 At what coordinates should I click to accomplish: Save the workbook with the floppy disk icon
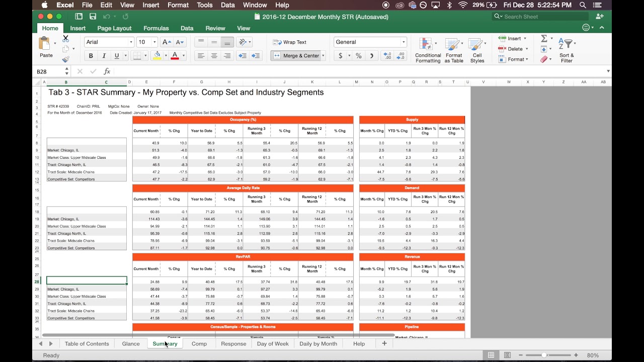93,17
